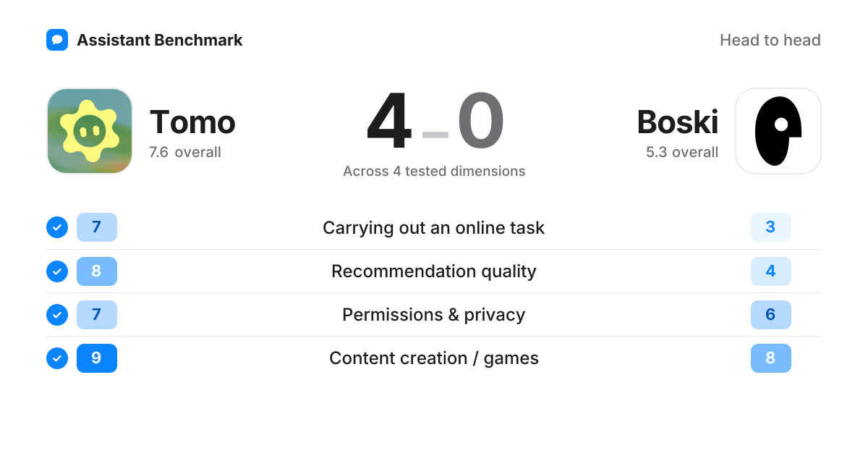Open the Boski black-and-white app icon
Image resolution: width=868 pixels, height=456 pixels.
pyautogui.click(x=778, y=131)
